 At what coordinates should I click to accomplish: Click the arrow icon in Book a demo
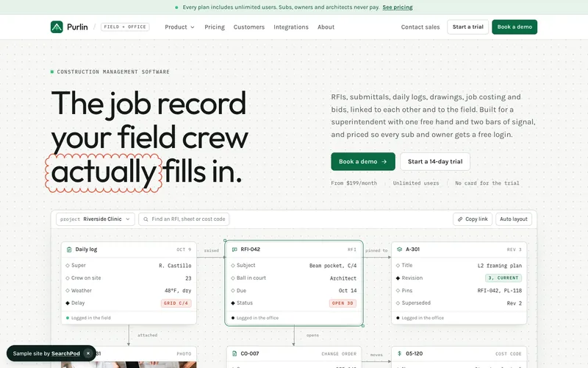point(384,162)
